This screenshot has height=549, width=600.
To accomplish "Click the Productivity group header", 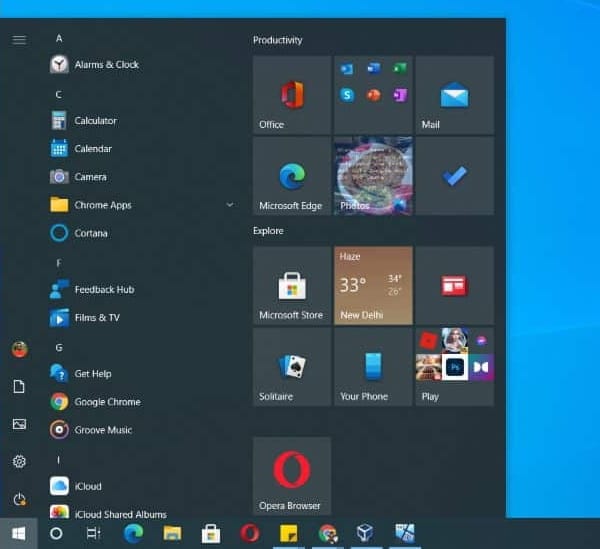I will click(277, 40).
